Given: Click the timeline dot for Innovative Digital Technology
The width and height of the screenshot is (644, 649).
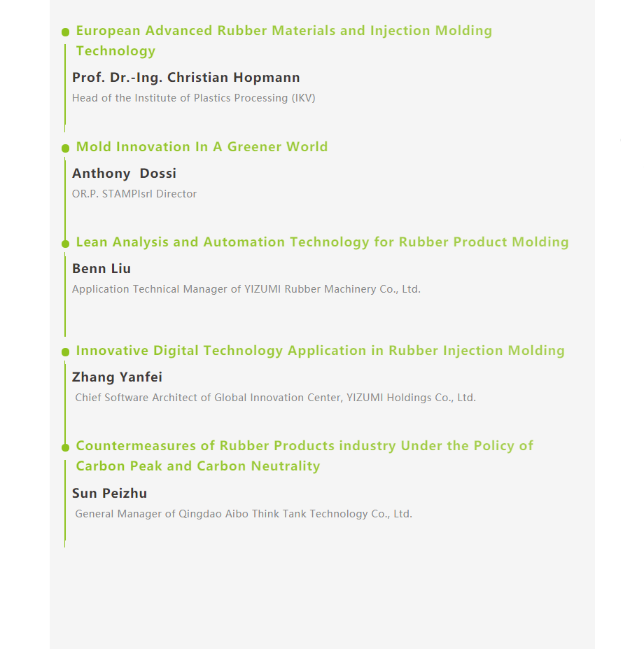Looking at the screenshot, I should pyautogui.click(x=65, y=351).
